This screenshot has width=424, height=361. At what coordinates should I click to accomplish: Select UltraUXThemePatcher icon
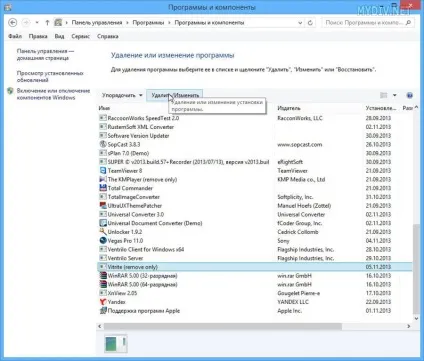(103, 205)
